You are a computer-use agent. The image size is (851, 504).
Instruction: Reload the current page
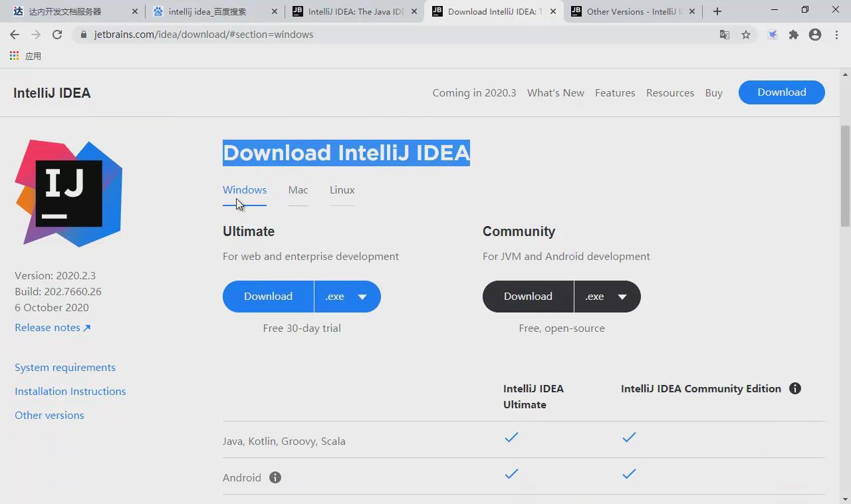click(x=57, y=35)
